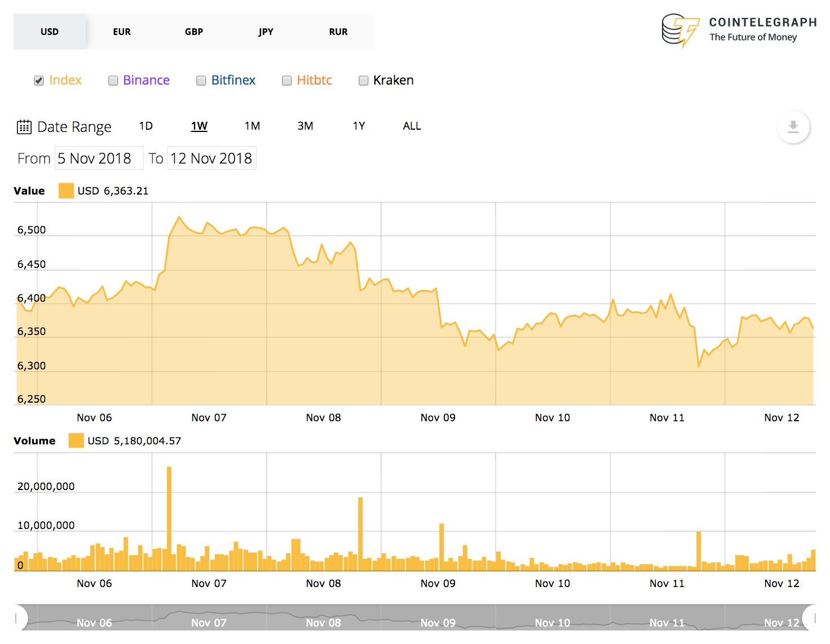
Task: Open the To date field
Action: click(212, 158)
